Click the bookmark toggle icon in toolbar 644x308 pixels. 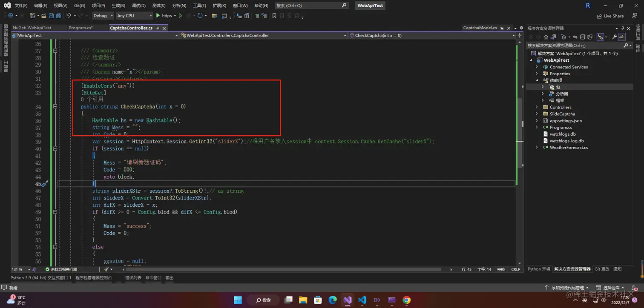click(274, 16)
